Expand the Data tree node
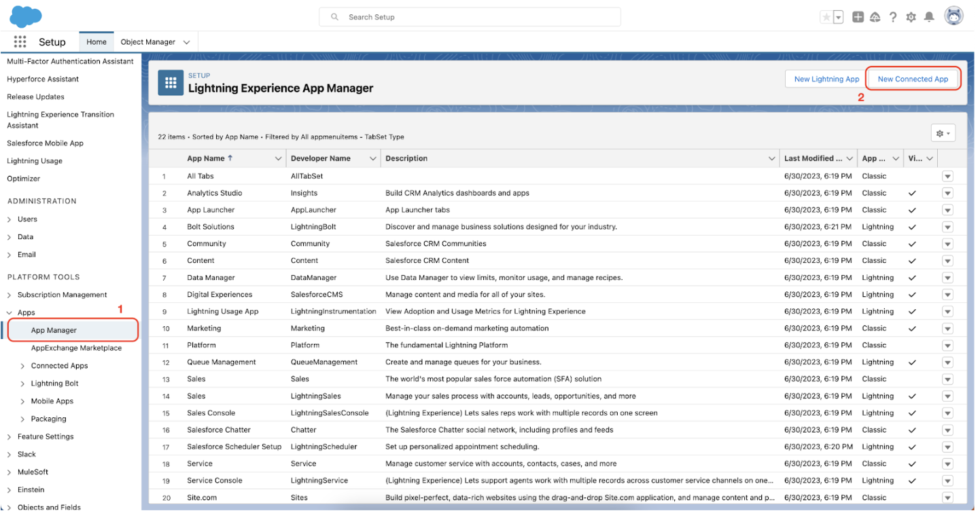The image size is (980, 515). coord(10,237)
